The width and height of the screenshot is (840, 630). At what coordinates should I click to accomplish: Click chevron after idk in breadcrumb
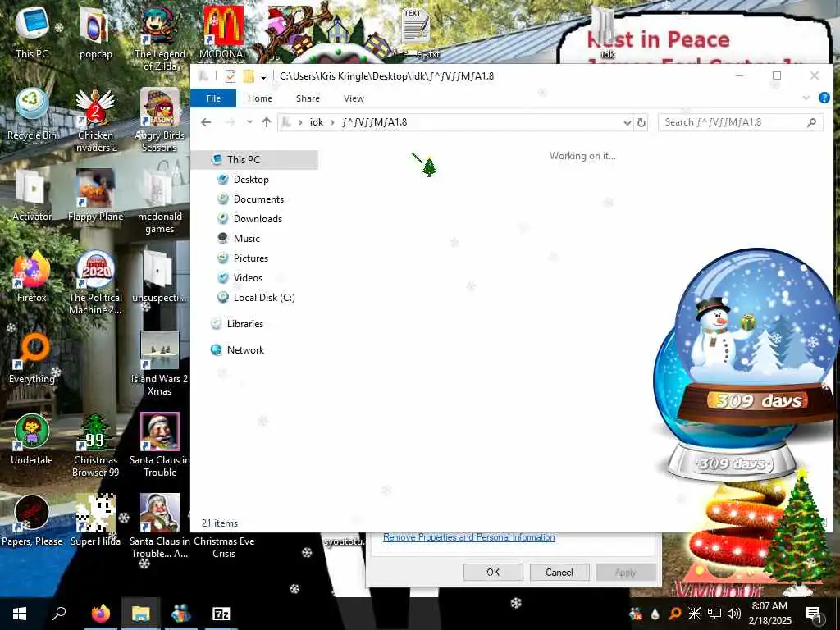pos(333,122)
